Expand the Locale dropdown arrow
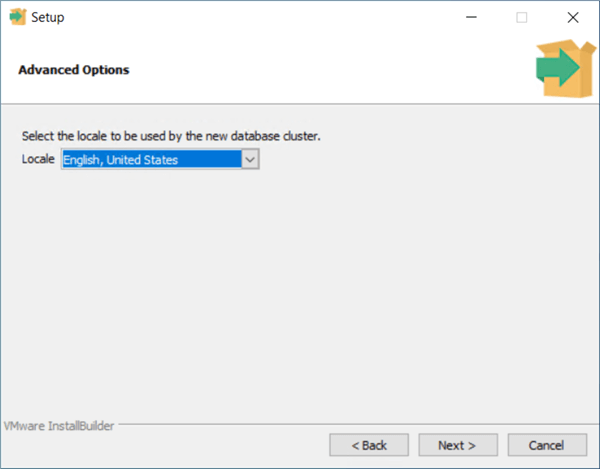600x469 pixels. [x=250, y=159]
